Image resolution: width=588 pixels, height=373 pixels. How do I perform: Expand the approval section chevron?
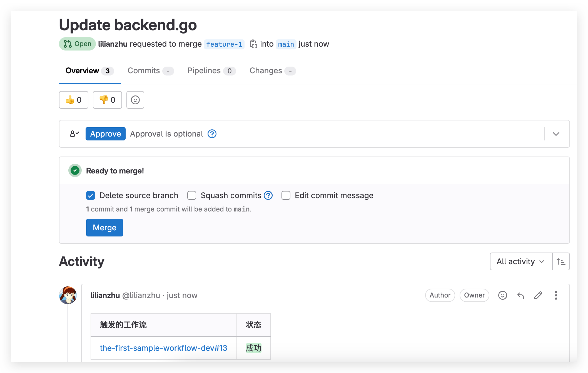556,134
